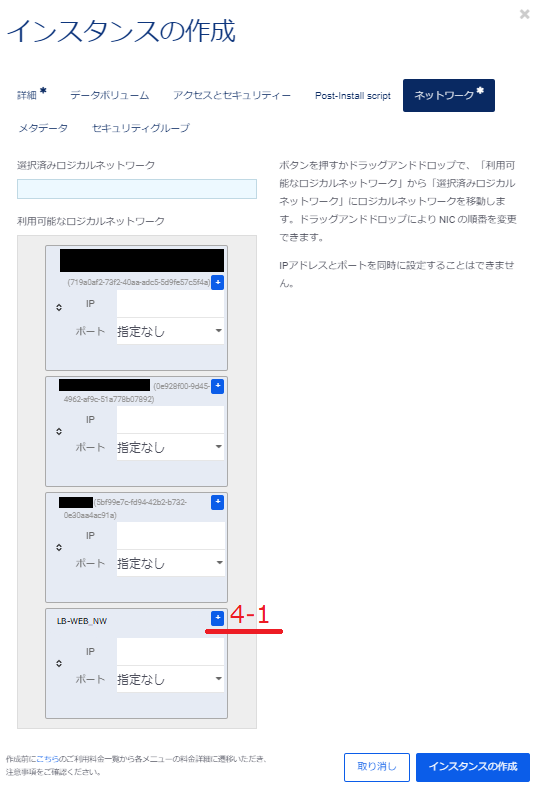Open the アクセスとセキュリティー tab
Image resolution: width=539 pixels, height=793 pixels.
coord(232,95)
